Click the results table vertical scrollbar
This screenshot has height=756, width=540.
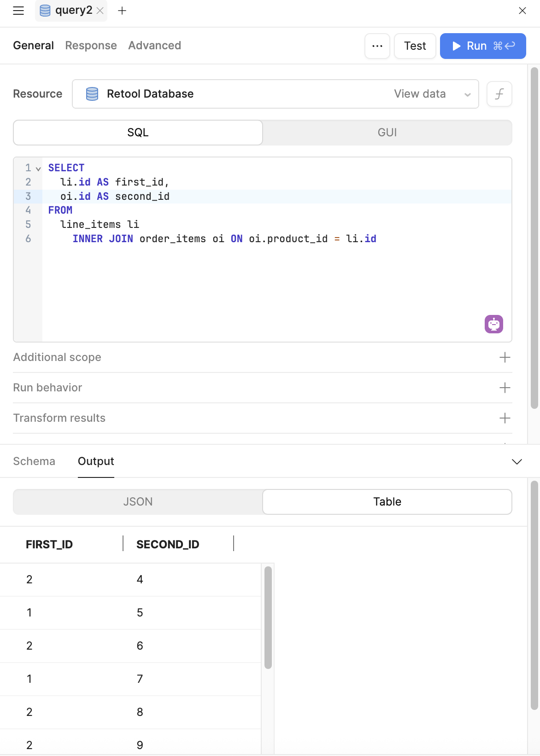coord(268,617)
